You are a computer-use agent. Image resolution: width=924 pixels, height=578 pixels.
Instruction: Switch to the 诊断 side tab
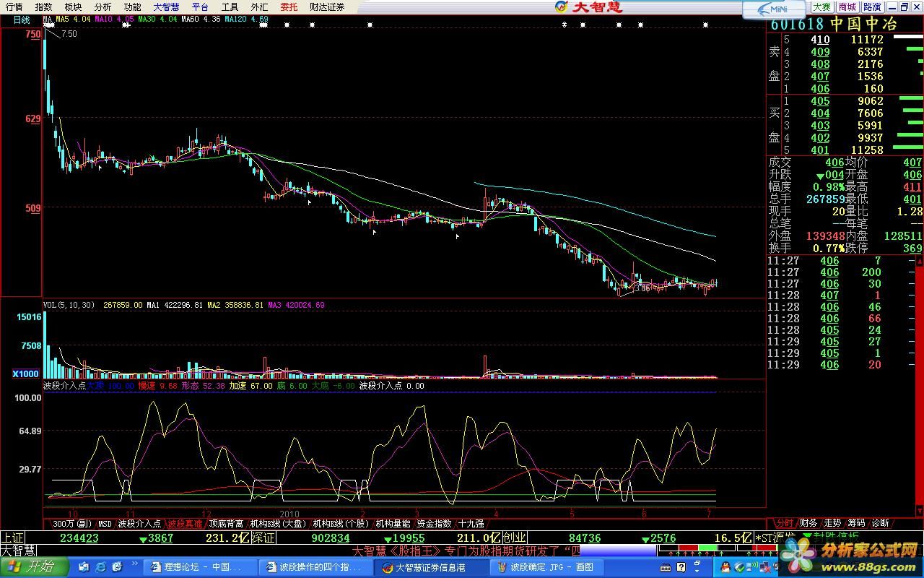pos(880,522)
